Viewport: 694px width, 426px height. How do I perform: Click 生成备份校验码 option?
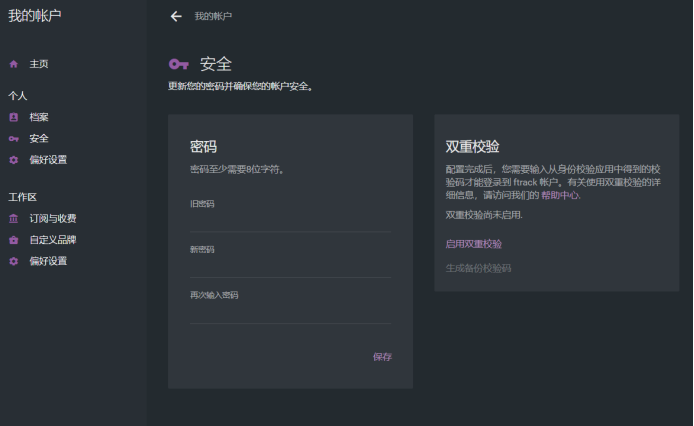click(x=478, y=268)
